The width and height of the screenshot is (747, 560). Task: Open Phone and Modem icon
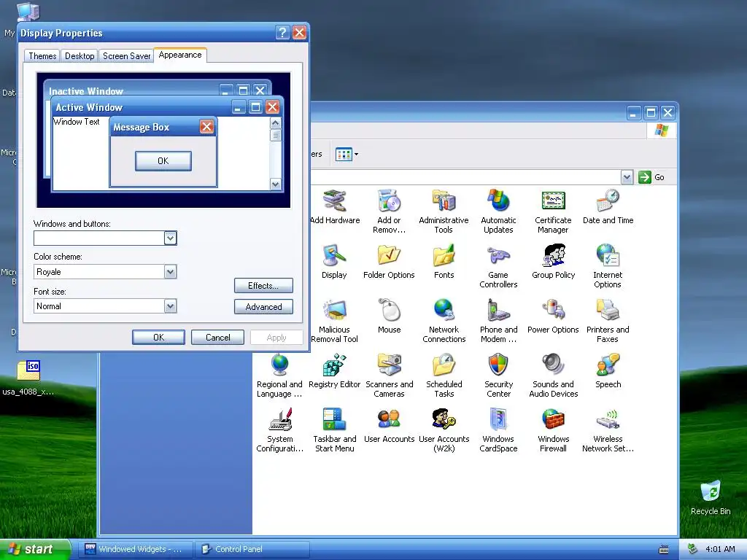coord(498,321)
